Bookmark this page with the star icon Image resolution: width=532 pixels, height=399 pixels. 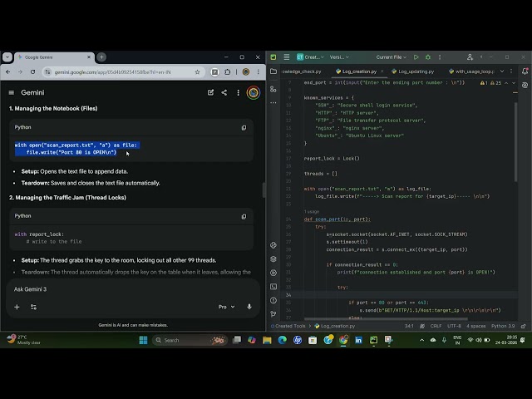click(x=197, y=72)
